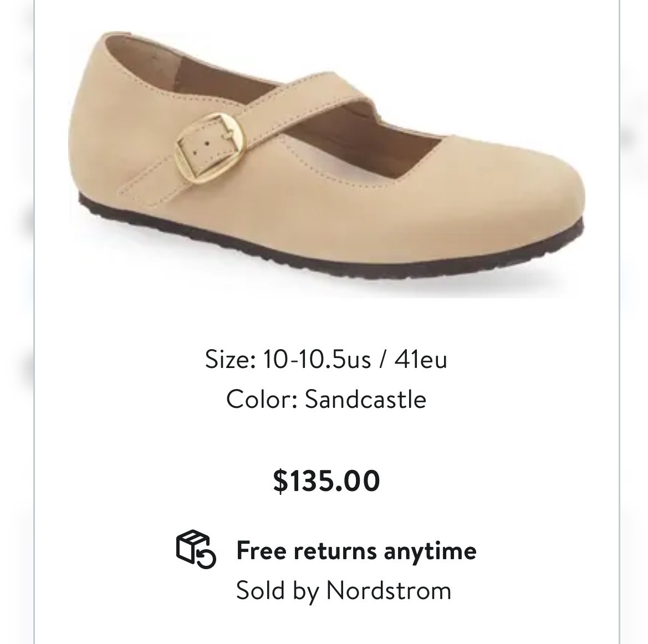The width and height of the screenshot is (648, 644).
Task: Click the gold buckle on the shoe
Action: pyautogui.click(x=211, y=146)
